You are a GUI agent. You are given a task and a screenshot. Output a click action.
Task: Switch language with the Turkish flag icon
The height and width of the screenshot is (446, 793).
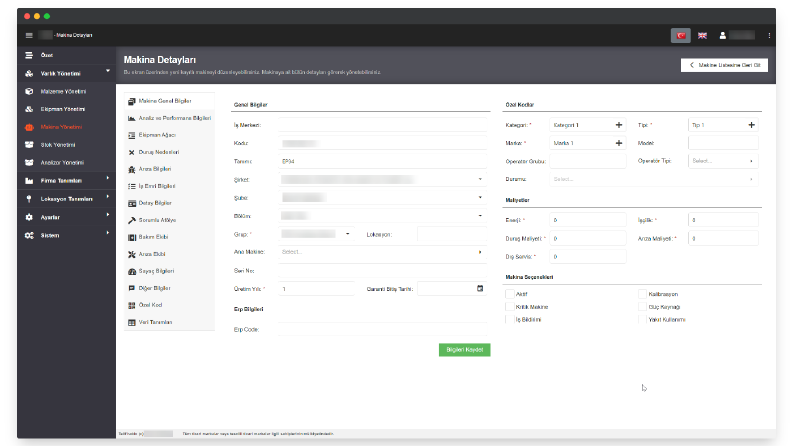point(681,35)
